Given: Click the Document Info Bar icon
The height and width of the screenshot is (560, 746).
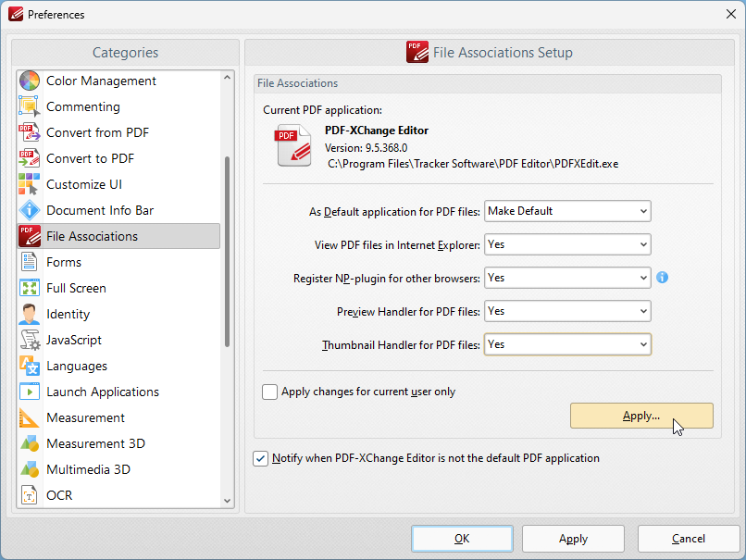Looking at the screenshot, I should (x=30, y=210).
